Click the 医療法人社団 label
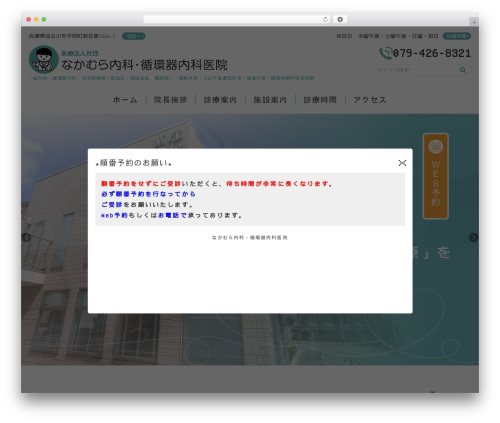This screenshot has width=500, height=423. (80, 53)
